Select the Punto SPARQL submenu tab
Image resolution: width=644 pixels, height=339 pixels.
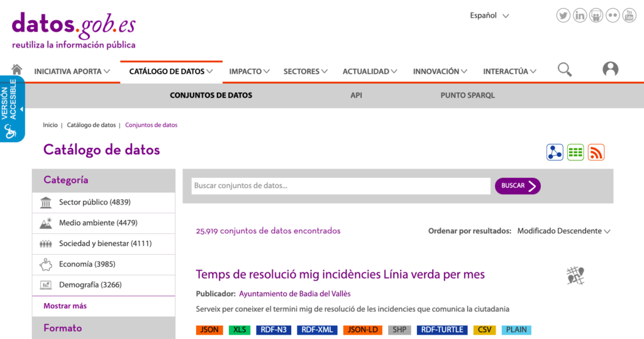tap(467, 96)
